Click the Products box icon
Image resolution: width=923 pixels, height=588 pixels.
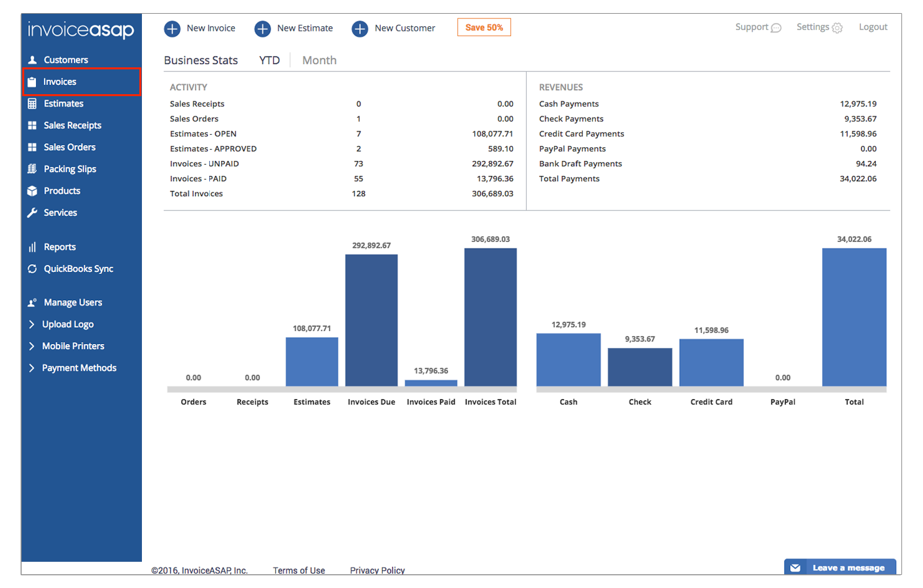click(32, 191)
